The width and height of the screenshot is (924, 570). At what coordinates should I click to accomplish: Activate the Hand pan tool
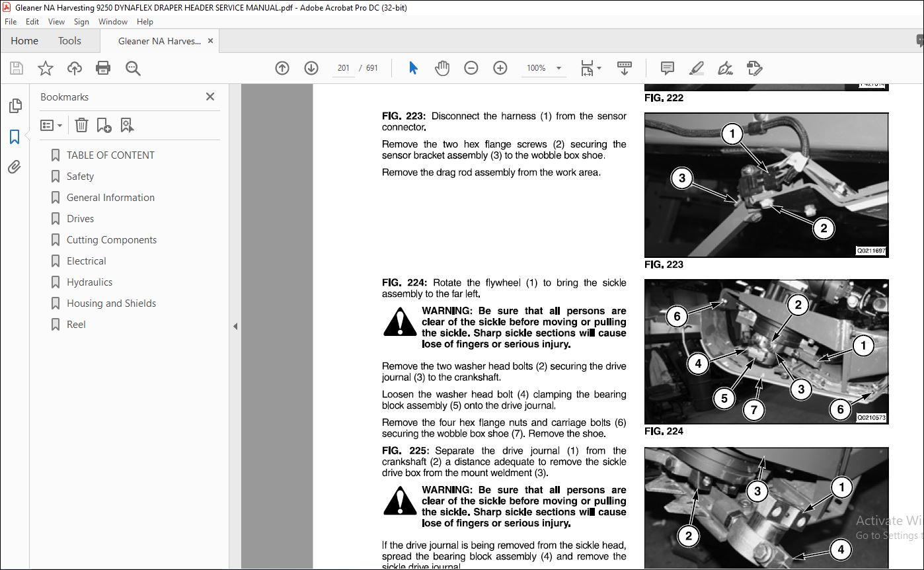tap(442, 68)
